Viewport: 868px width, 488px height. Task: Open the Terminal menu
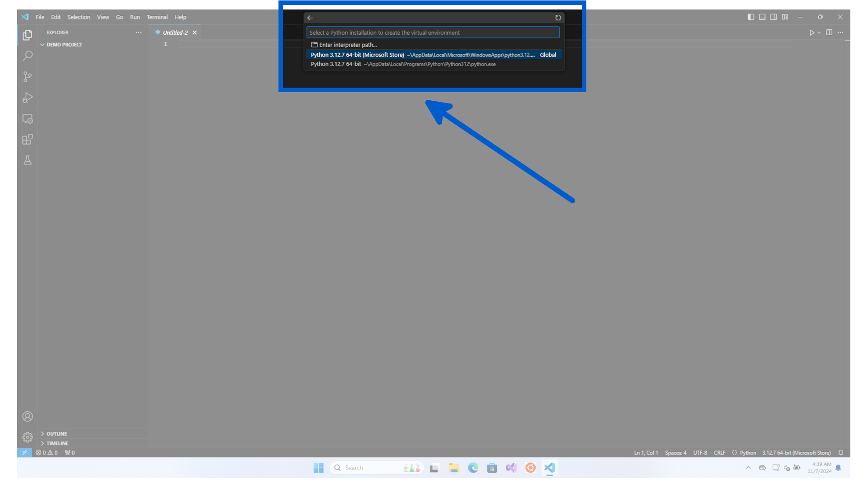click(x=157, y=17)
